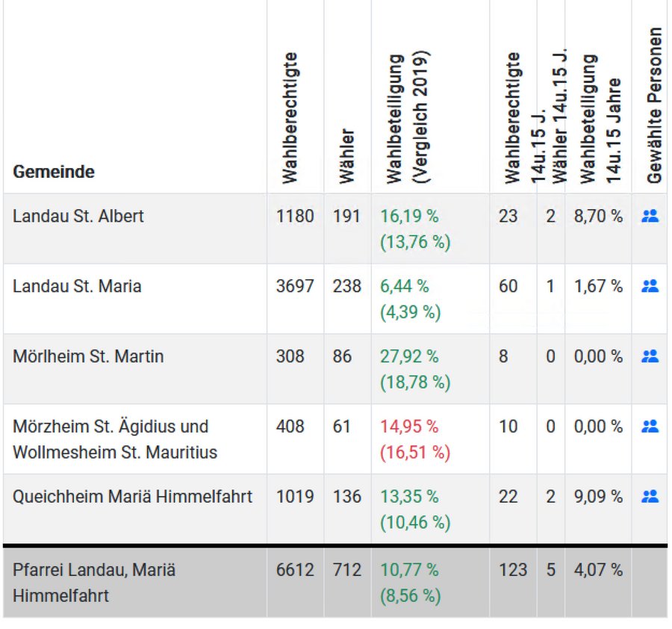
Task: Show elected persons for Mörlheim St. Martin
Action: coord(650,356)
